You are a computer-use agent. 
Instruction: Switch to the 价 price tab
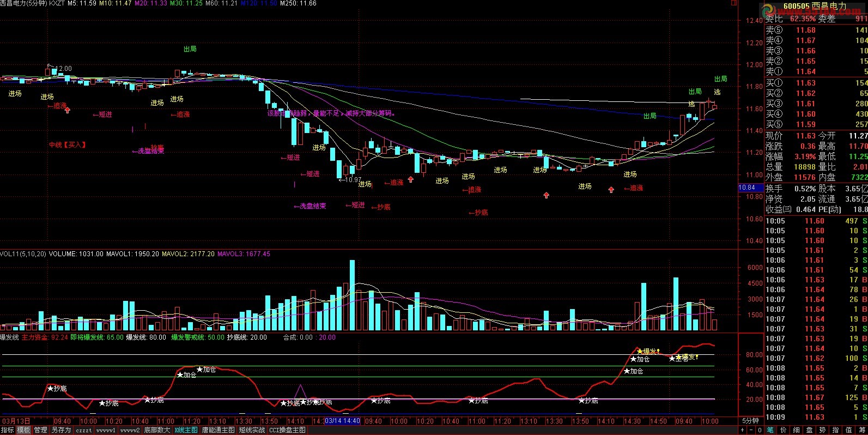pyautogui.click(x=784, y=430)
